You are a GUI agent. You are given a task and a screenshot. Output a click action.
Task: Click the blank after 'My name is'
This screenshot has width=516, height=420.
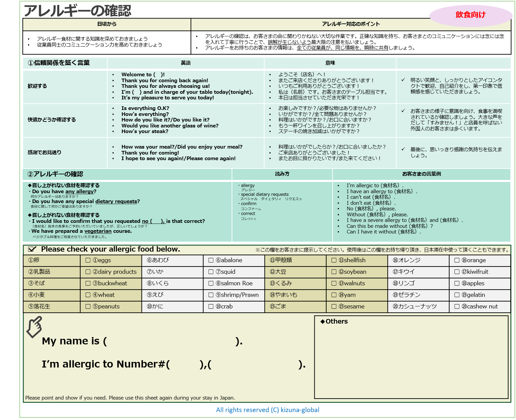click(171, 341)
